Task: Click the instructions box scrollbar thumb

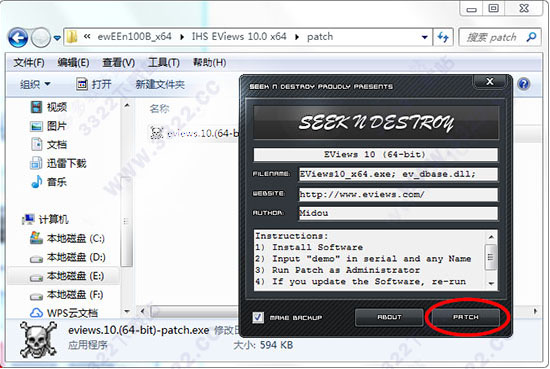Action: [x=490, y=257]
